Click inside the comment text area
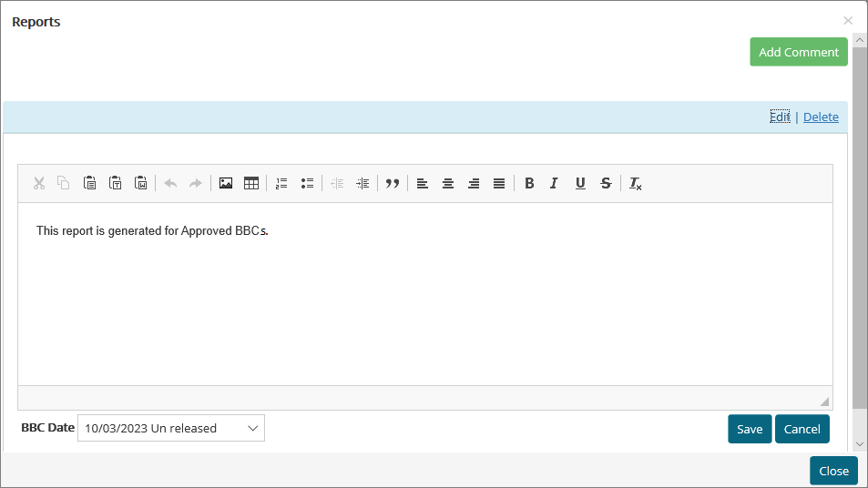868x488 pixels. [424, 300]
